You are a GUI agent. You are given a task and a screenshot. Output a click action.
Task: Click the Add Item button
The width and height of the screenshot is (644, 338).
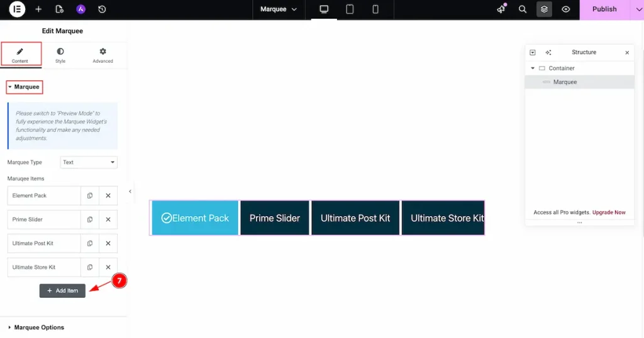pos(62,291)
